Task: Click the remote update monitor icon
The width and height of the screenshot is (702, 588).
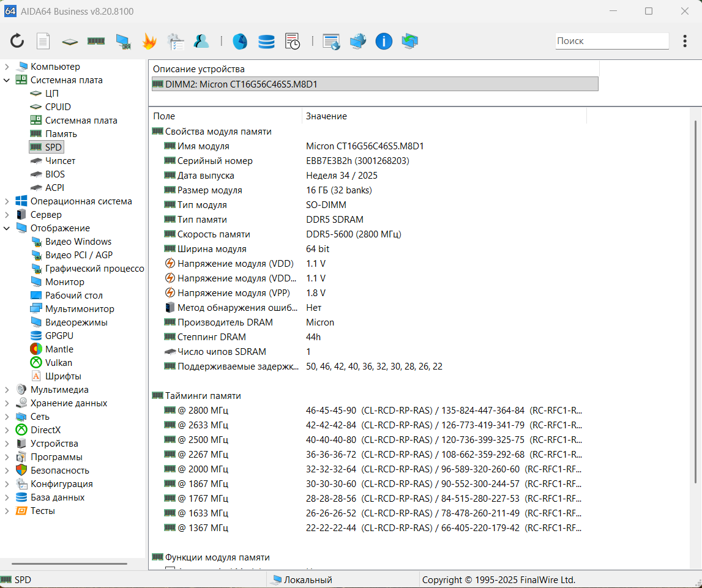Action: pyautogui.click(x=409, y=41)
